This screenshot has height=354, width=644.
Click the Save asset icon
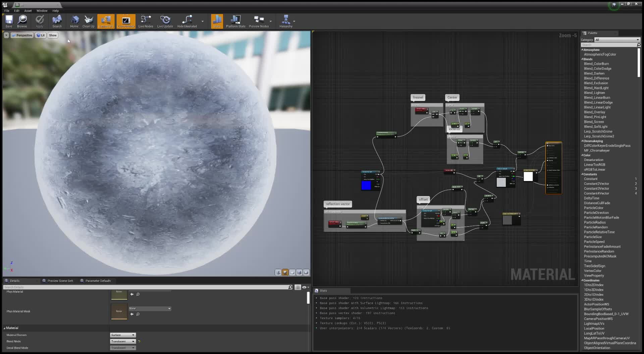pyautogui.click(x=9, y=21)
